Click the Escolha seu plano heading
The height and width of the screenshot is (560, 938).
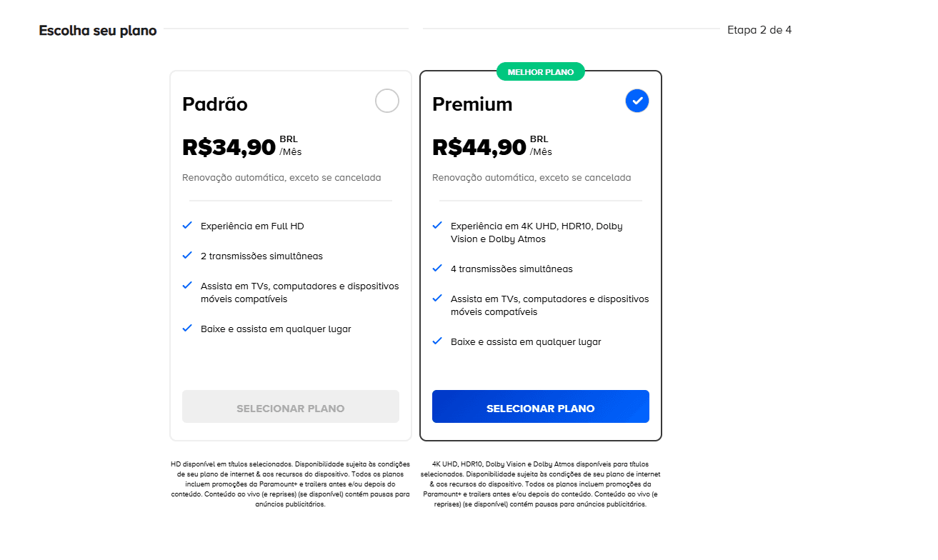[x=98, y=31]
